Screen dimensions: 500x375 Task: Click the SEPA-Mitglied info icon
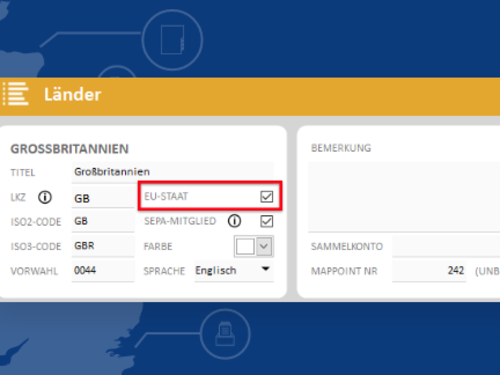tap(234, 221)
